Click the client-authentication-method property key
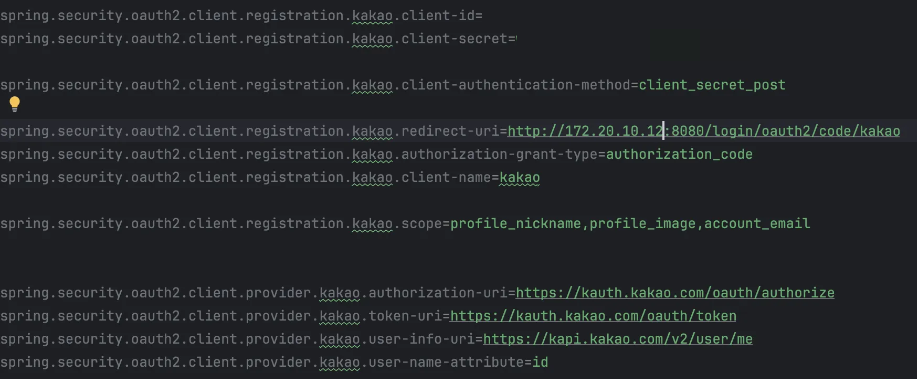 (316, 85)
